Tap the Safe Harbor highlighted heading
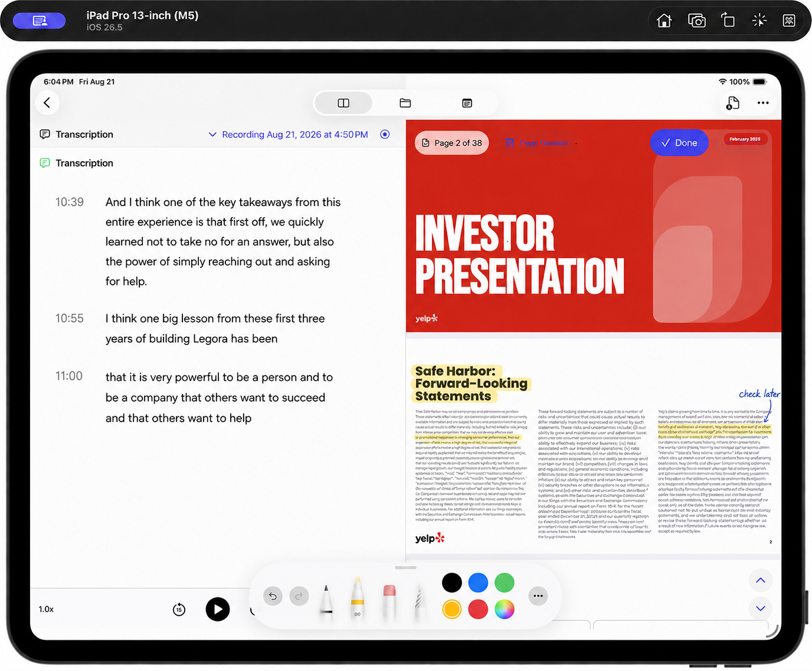Image resolution: width=812 pixels, height=671 pixels. point(471,384)
